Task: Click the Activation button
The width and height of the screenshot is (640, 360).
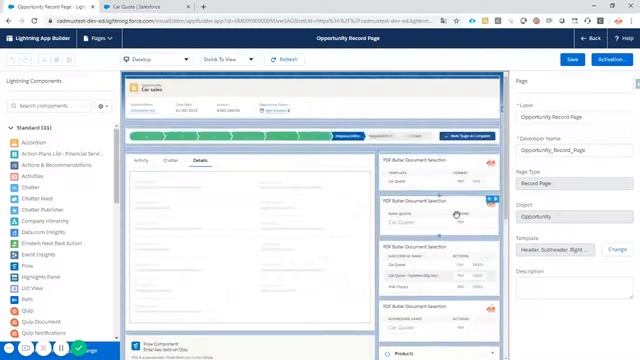Action: 612,60
